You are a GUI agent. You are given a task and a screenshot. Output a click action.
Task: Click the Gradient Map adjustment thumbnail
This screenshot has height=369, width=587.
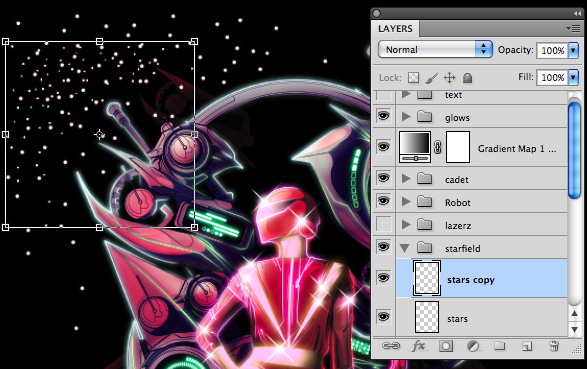[415, 147]
